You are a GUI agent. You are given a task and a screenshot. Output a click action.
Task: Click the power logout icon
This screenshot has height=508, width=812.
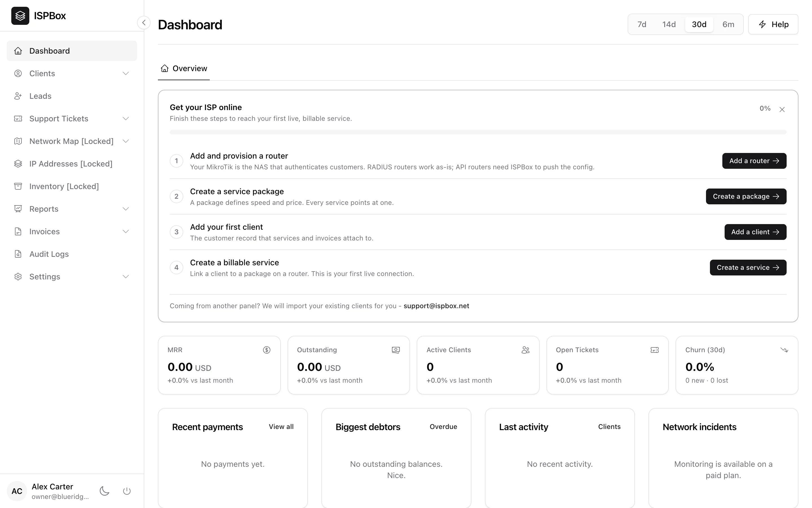127,491
